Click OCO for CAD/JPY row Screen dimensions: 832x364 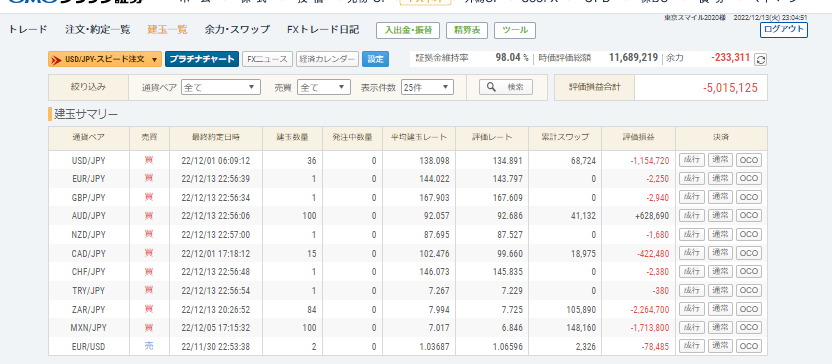click(749, 253)
